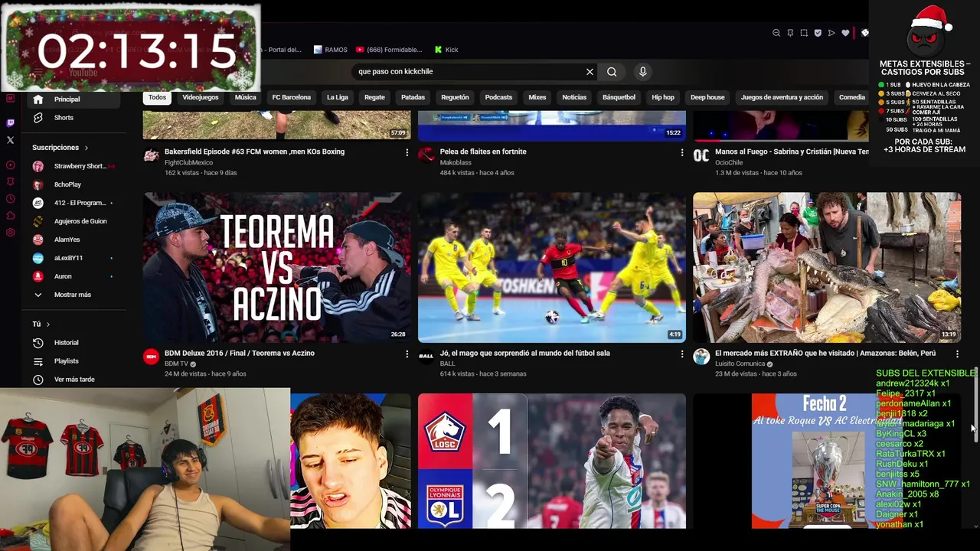Open the Opera sidebar extensions cube icon

click(x=10, y=215)
